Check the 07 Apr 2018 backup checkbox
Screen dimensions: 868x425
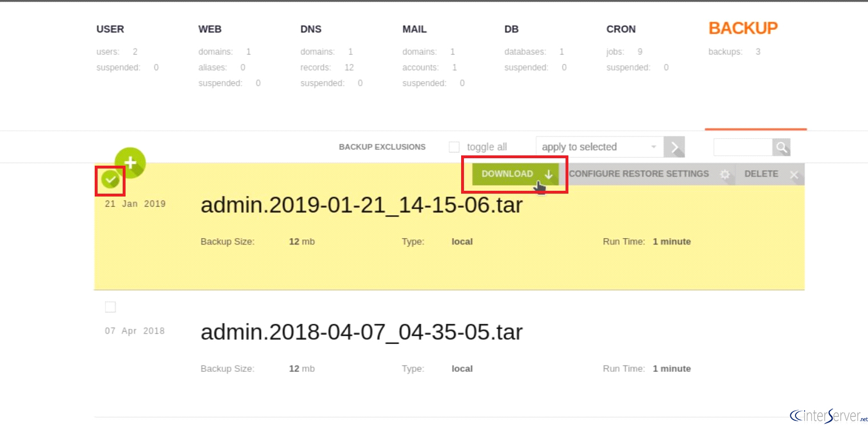[x=110, y=307]
